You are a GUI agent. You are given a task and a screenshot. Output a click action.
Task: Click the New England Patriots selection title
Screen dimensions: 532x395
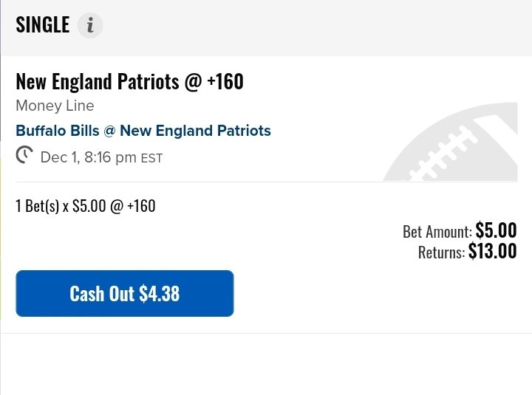[98, 81]
